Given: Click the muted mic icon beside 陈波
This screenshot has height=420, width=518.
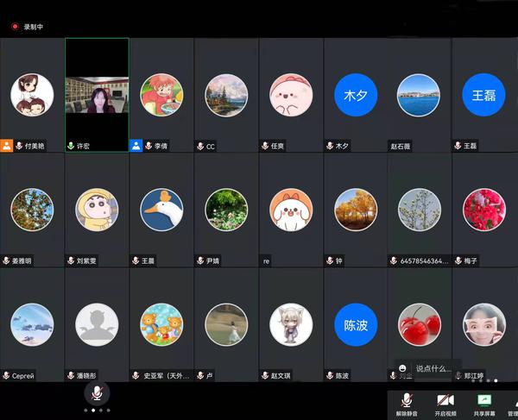Looking at the screenshot, I should click(329, 375).
